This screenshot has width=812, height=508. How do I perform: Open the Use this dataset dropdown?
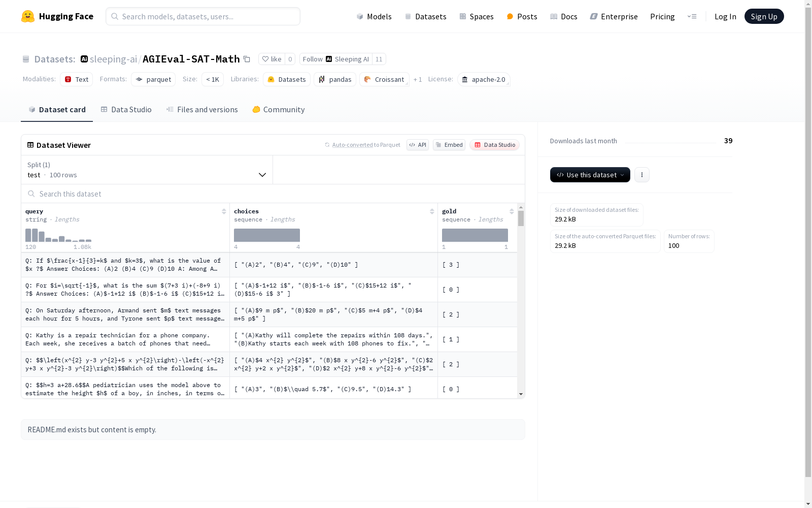pos(590,175)
